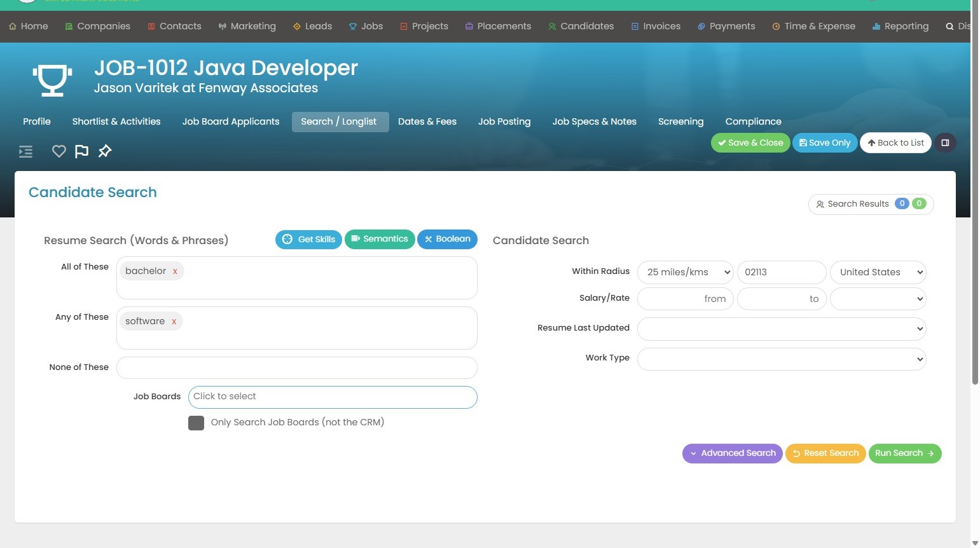Click the trophy job icon
Image resolution: width=980 pixels, height=548 pixels.
[x=52, y=79]
